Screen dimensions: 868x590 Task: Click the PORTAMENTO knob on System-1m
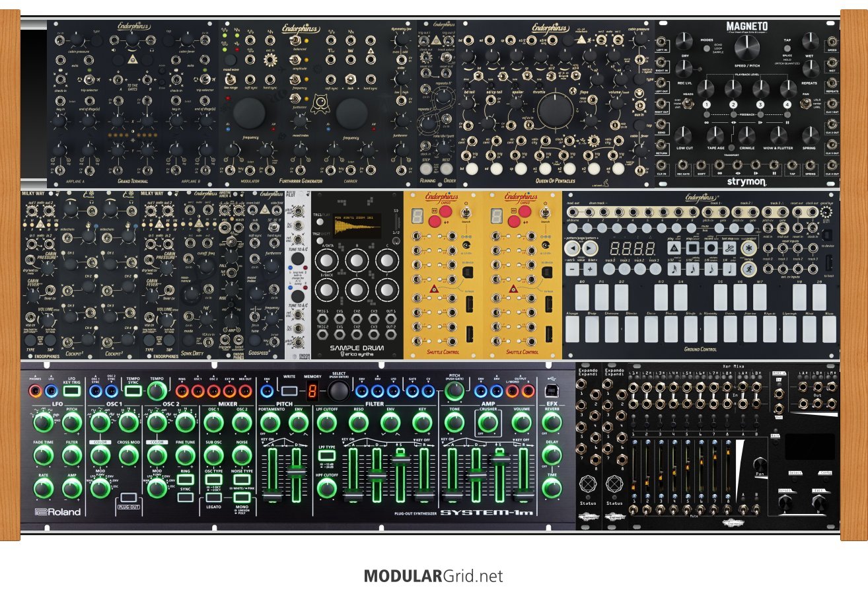(x=270, y=424)
